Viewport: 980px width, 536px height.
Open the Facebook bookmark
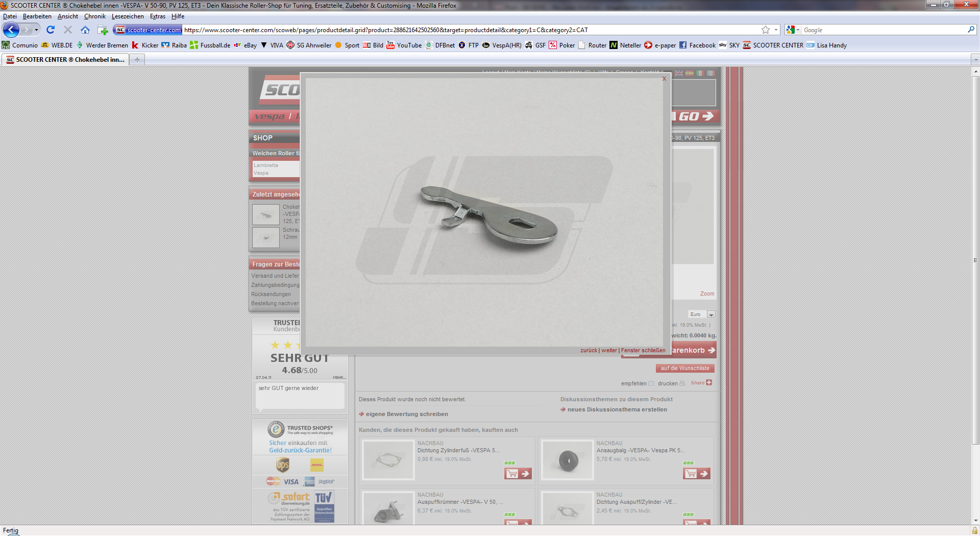697,45
